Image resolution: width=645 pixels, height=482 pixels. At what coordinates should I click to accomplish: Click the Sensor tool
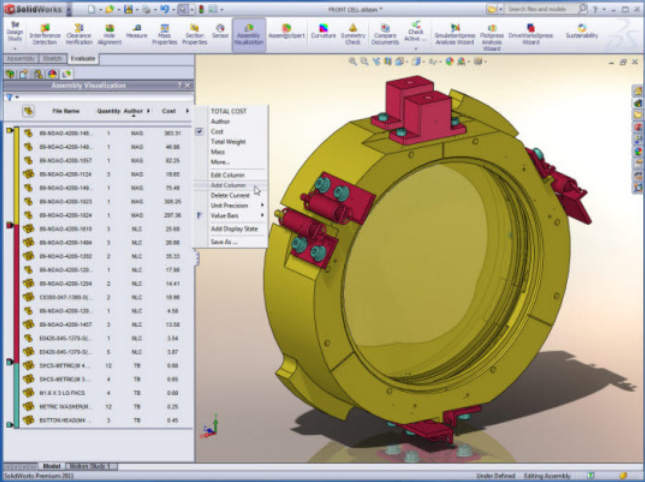[220, 31]
